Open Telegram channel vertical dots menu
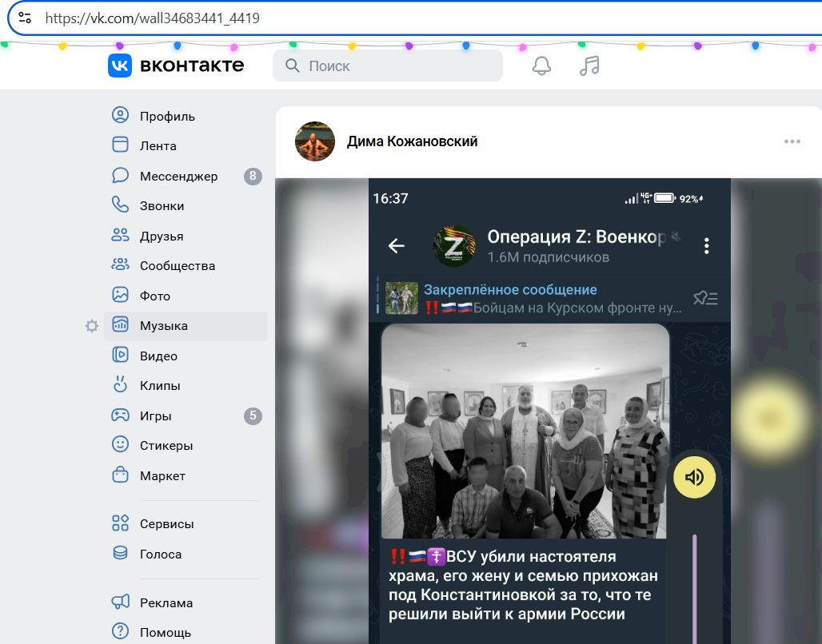822x644 pixels. [706, 246]
